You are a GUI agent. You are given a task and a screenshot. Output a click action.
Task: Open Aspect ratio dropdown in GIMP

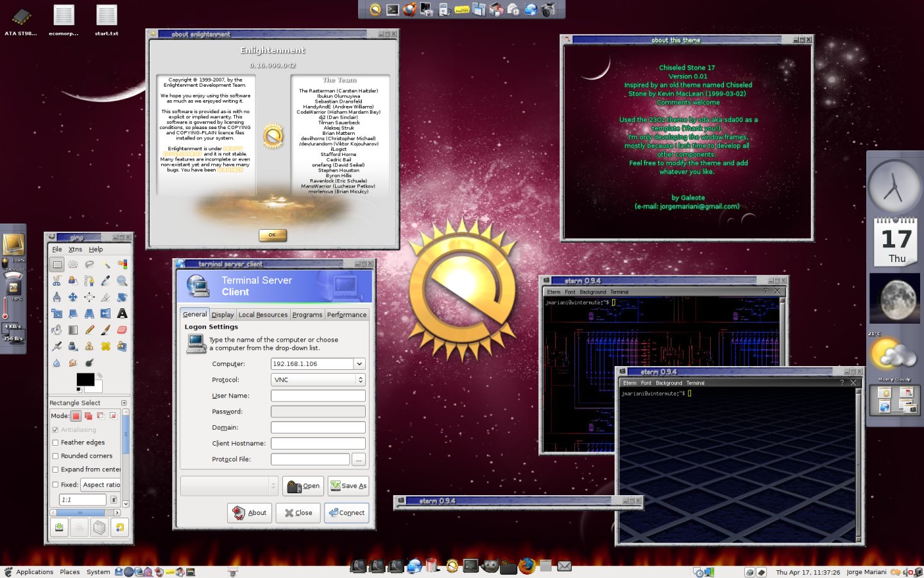point(101,485)
